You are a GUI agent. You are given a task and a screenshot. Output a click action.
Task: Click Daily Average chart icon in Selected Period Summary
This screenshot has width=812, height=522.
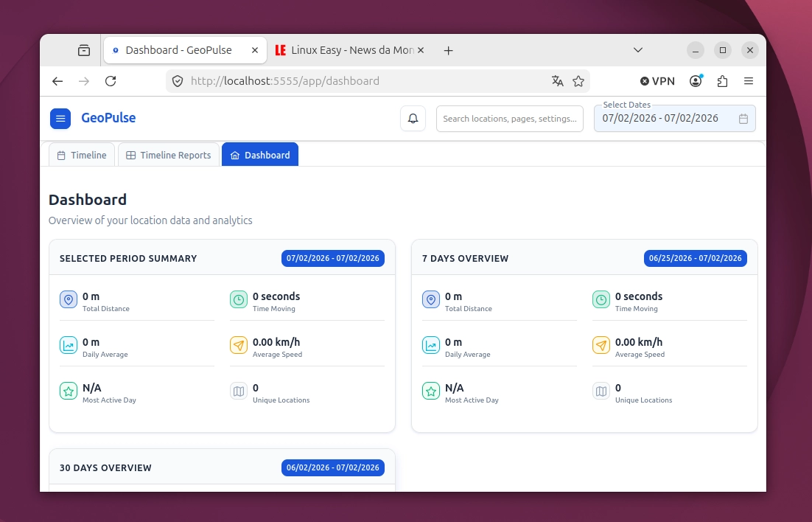click(69, 345)
